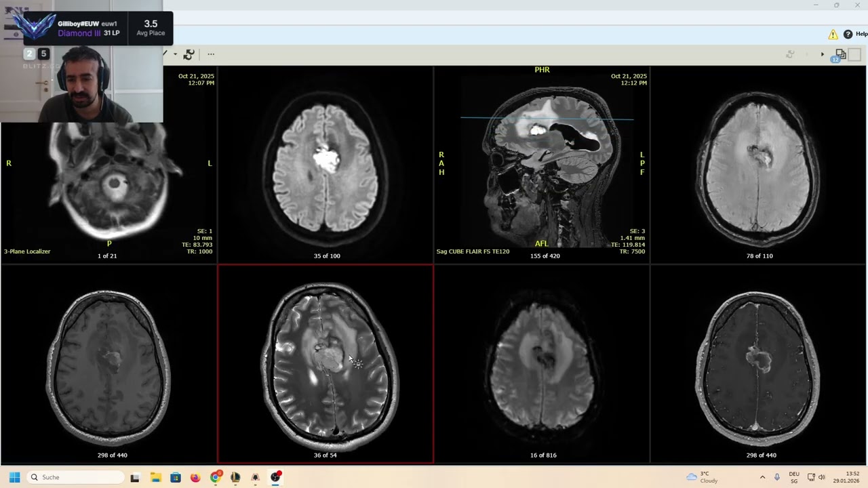Viewport: 868px width, 488px height.
Task: Open File Explorer from the taskbar
Action: [x=155, y=477]
